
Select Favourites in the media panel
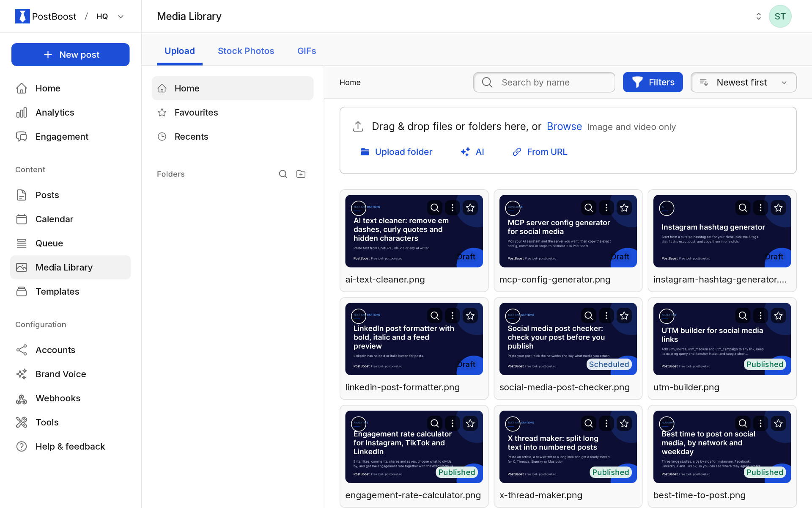click(x=232, y=112)
